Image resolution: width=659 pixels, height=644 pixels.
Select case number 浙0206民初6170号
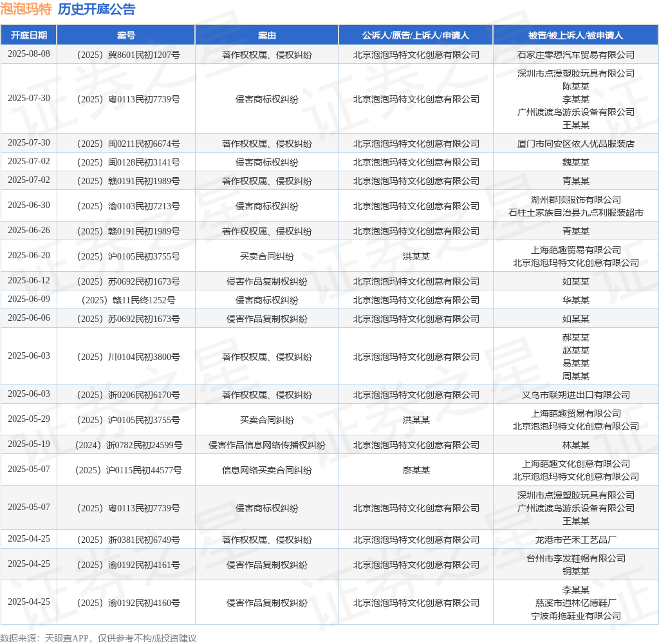(x=128, y=395)
